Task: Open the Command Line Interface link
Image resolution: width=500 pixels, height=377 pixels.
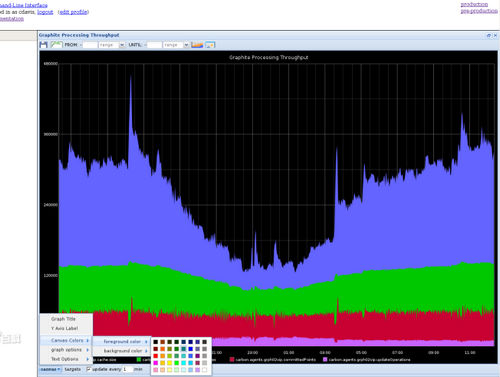Action: (x=24, y=5)
